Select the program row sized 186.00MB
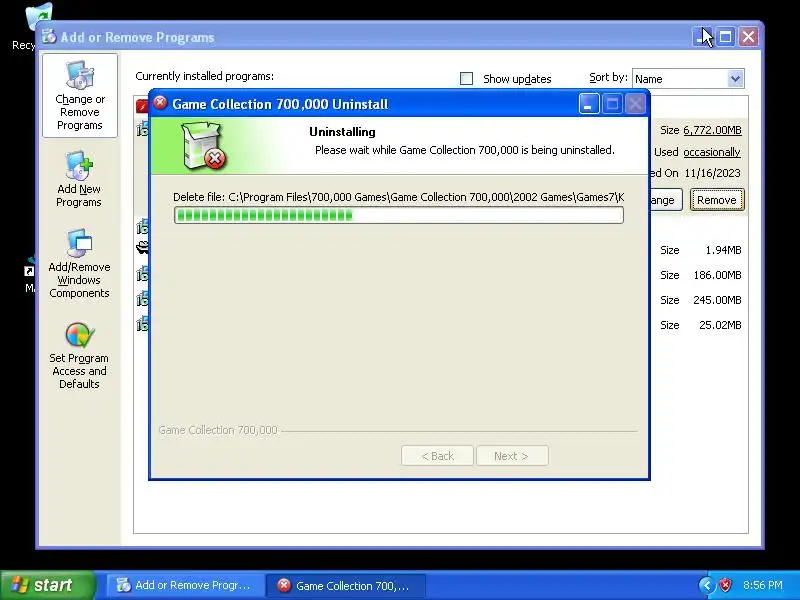This screenshot has width=800, height=600. pos(441,275)
